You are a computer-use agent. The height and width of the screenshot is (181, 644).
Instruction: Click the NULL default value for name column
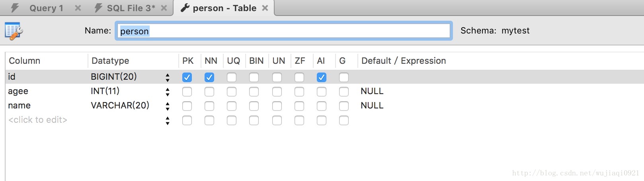(x=372, y=106)
